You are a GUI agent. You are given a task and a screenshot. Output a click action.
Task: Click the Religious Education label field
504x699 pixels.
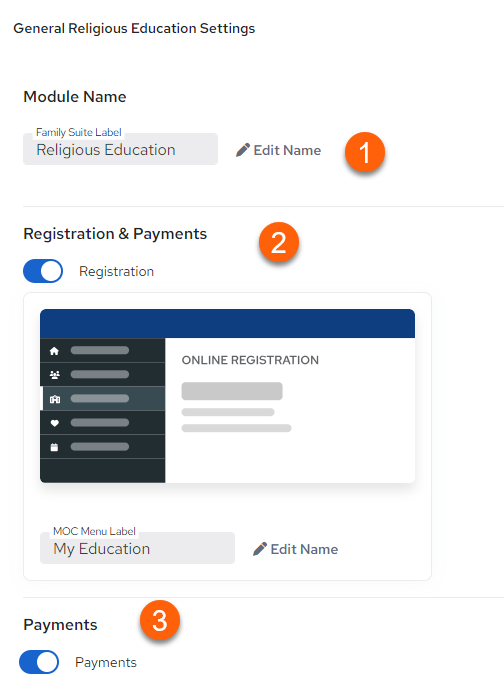point(120,149)
